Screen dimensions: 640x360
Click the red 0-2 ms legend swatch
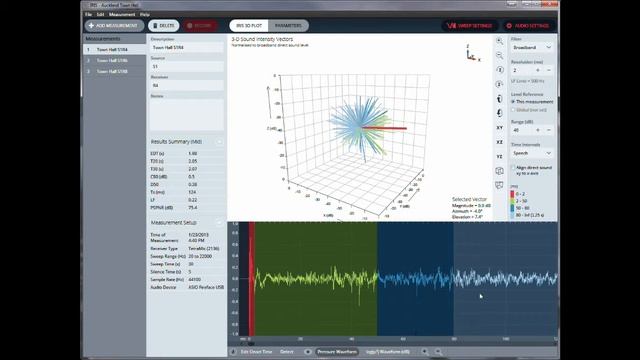tap(512, 194)
